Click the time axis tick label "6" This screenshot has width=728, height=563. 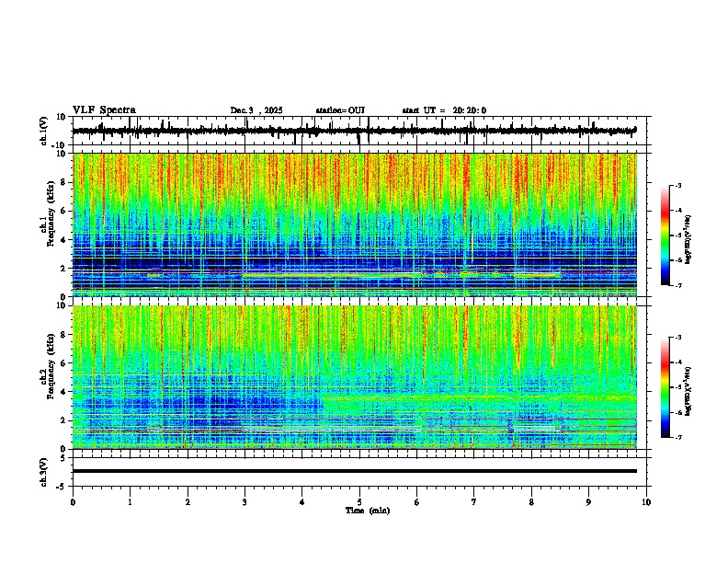point(416,502)
